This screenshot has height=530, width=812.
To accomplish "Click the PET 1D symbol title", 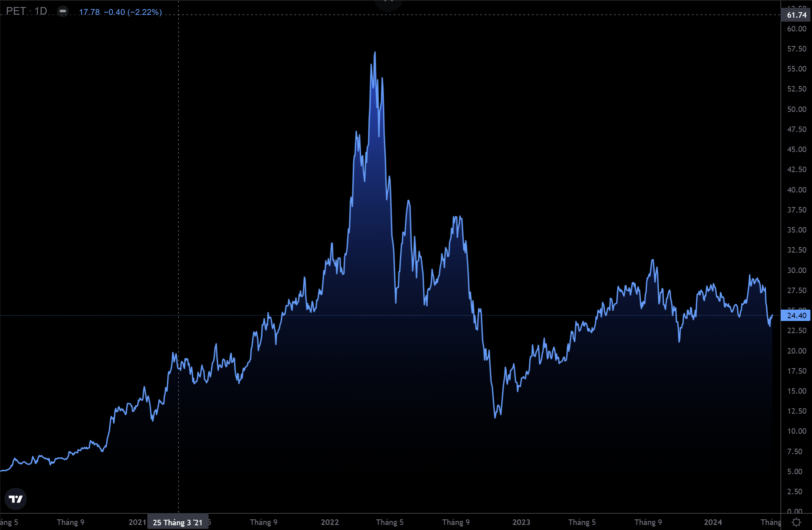I will [x=27, y=11].
